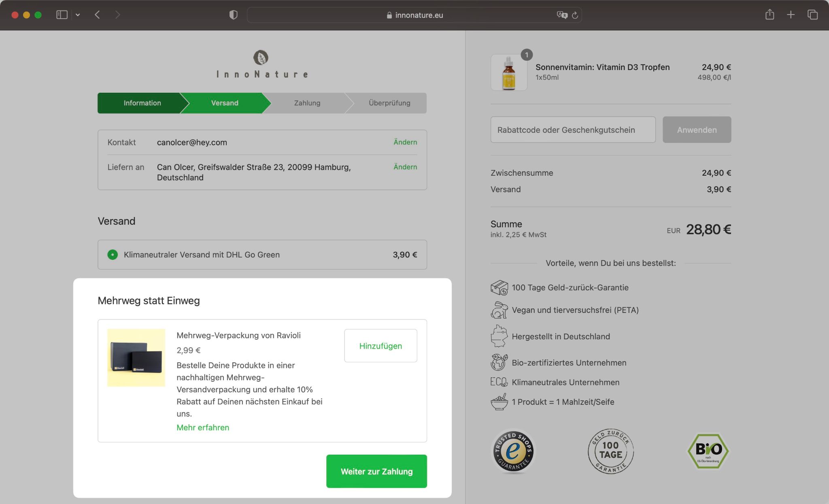Show the tab overview
The height and width of the screenshot is (504, 829).
tap(812, 15)
